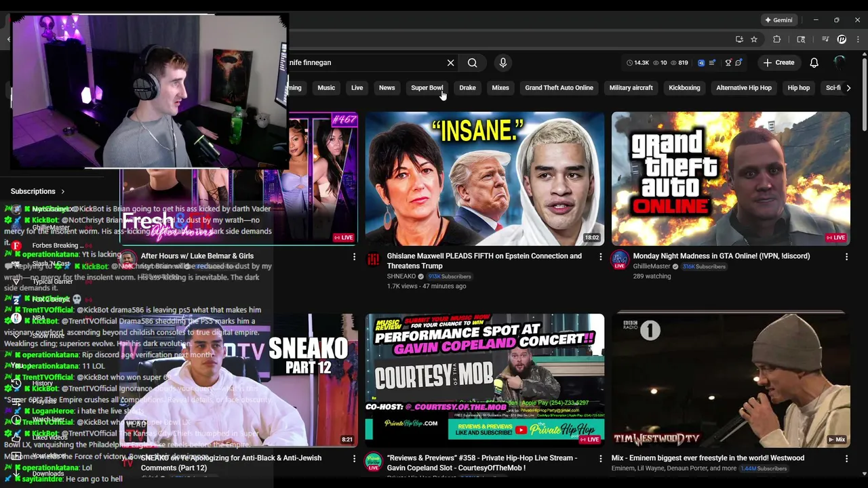Open the vidIQ chat bubble icon
The width and height of the screenshot is (868, 488).
(x=738, y=63)
